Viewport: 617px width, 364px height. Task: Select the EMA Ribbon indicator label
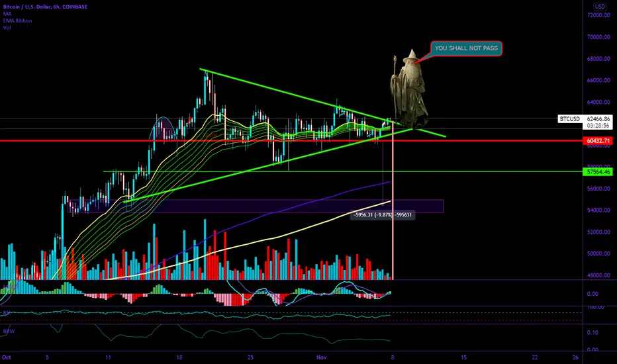click(x=18, y=21)
